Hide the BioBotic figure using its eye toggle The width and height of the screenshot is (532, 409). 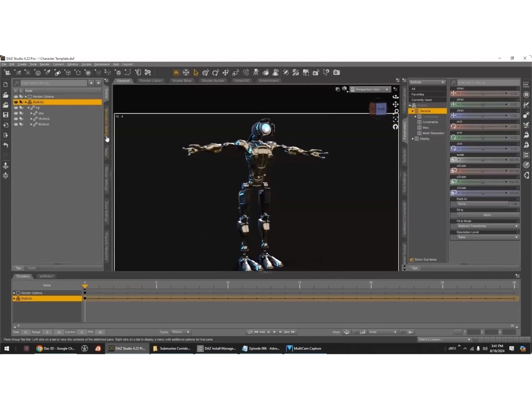16,102
